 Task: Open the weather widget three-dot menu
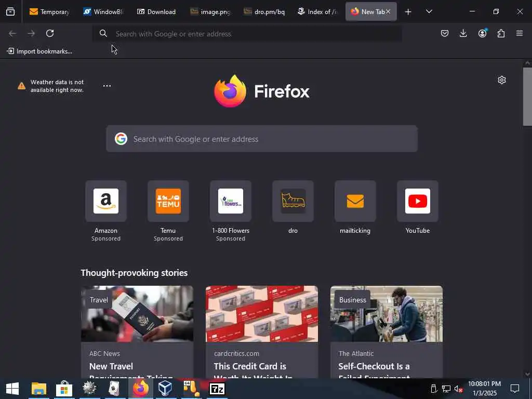107,86
